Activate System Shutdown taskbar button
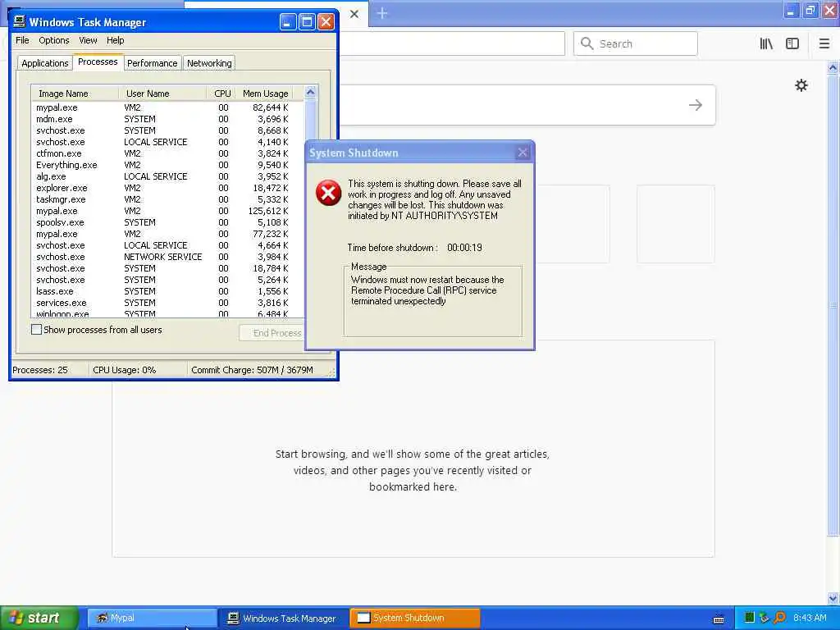Image resolution: width=840 pixels, height=630 pixels. pyautogui.click(x=415, y=618)
